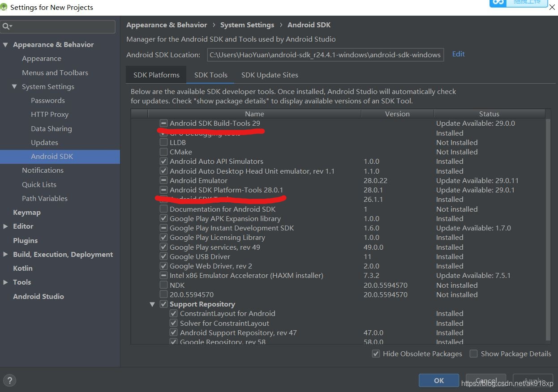Select Appearance settings item

(x=42, y=59)
